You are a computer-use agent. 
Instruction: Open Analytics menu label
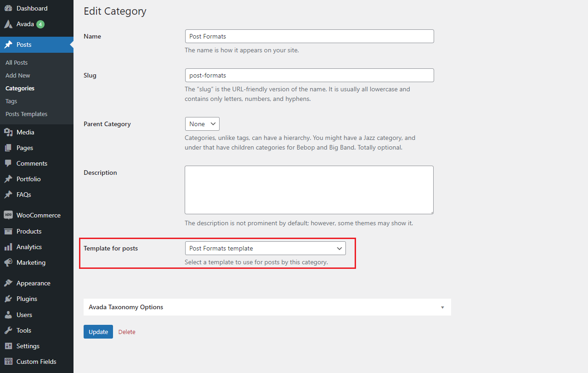click(x=29, y=247)
